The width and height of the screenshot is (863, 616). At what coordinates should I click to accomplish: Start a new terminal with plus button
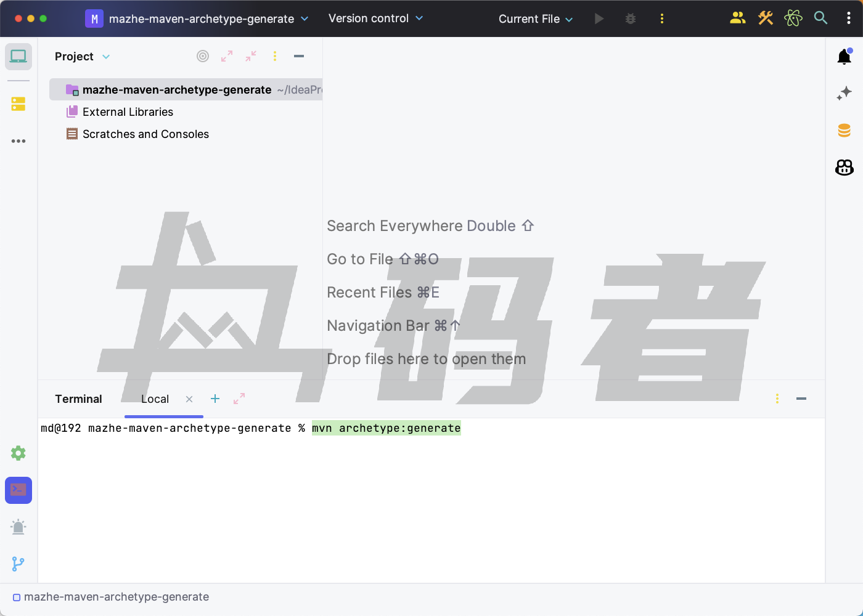215,399
